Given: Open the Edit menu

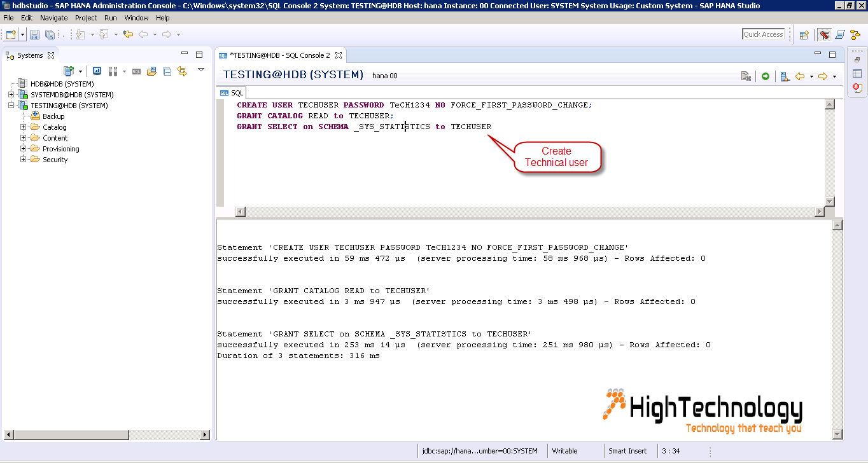Looking at the screenshot, I should pos(27,18).
